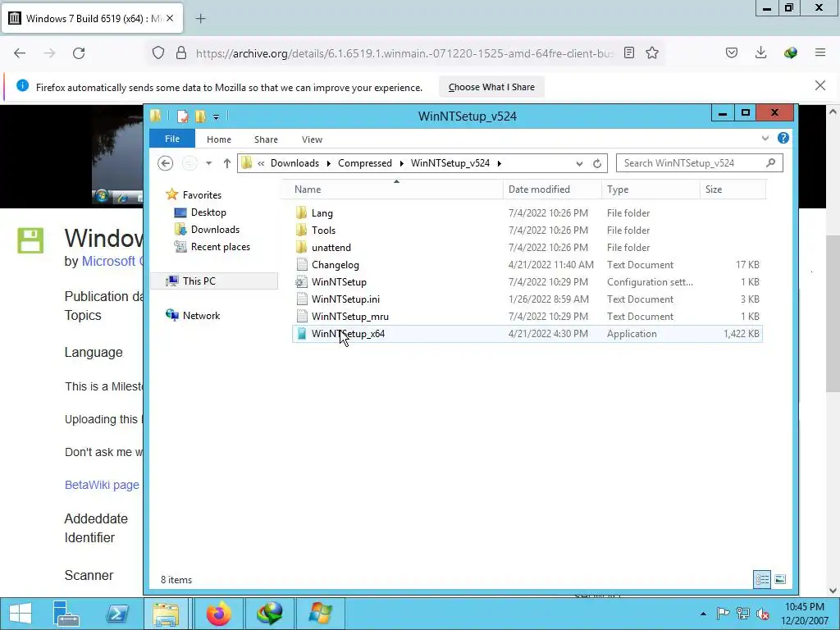Viewport: 840px width, 630px height.
Task: Open the Tools folder
Action: 323,231
